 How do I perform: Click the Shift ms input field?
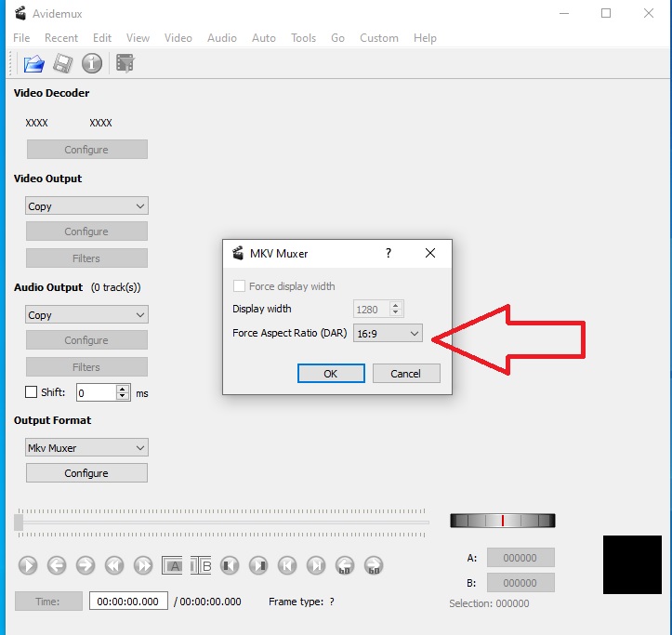97,392
